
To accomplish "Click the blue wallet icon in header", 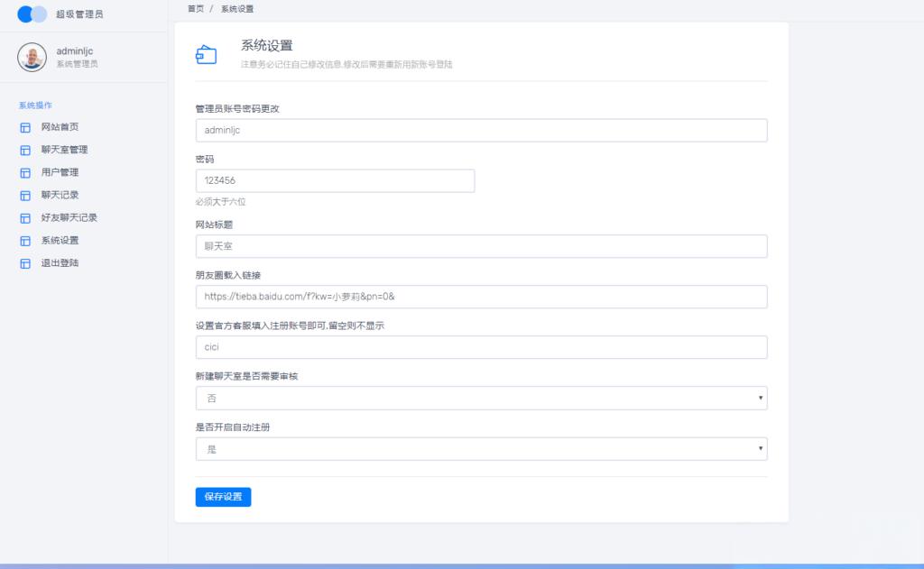I will (207, 55).
